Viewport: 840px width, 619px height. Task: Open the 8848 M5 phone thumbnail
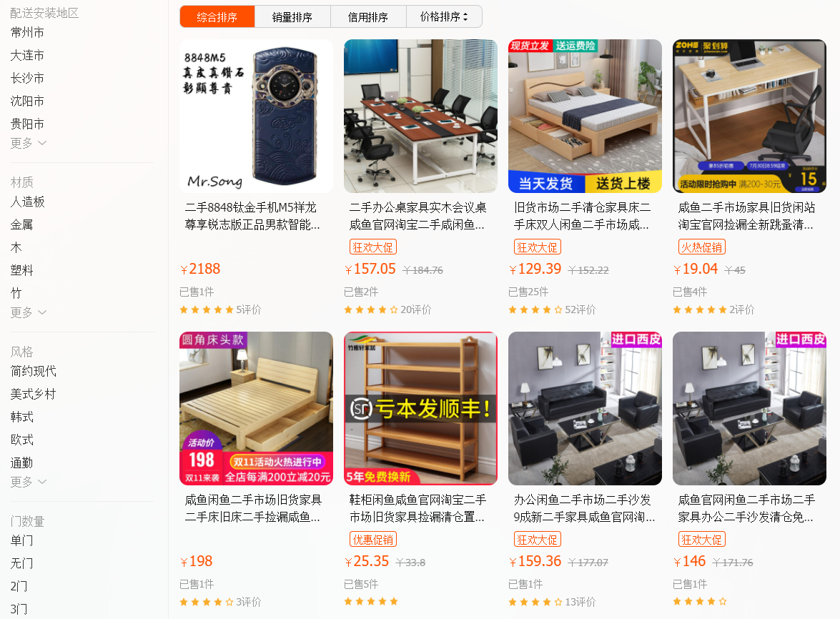(x=256, y=117)
